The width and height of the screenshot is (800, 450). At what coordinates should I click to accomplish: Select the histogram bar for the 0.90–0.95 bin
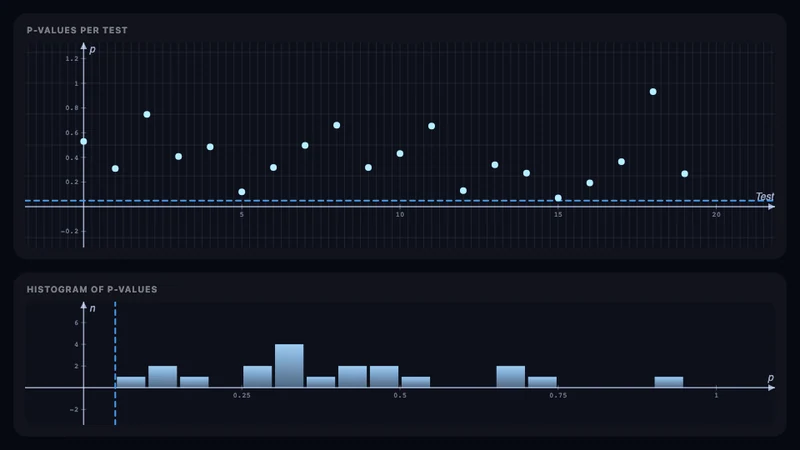[669, 382]
